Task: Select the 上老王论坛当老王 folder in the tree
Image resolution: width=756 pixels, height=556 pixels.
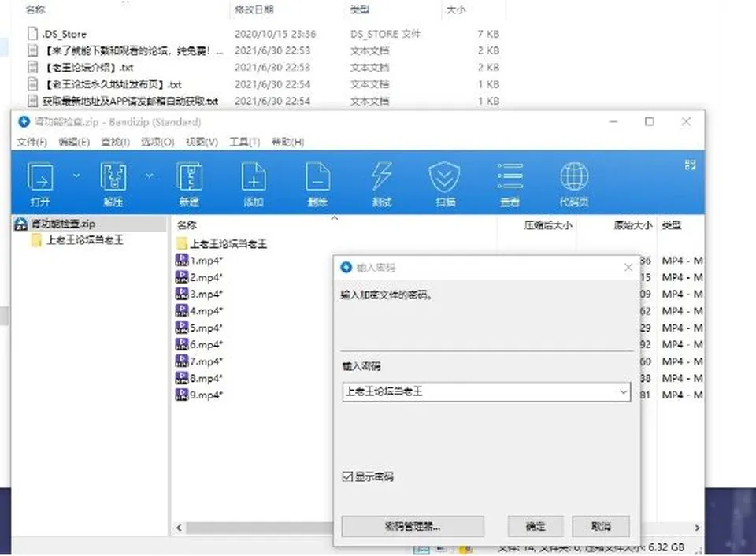Action: (85, 239)
